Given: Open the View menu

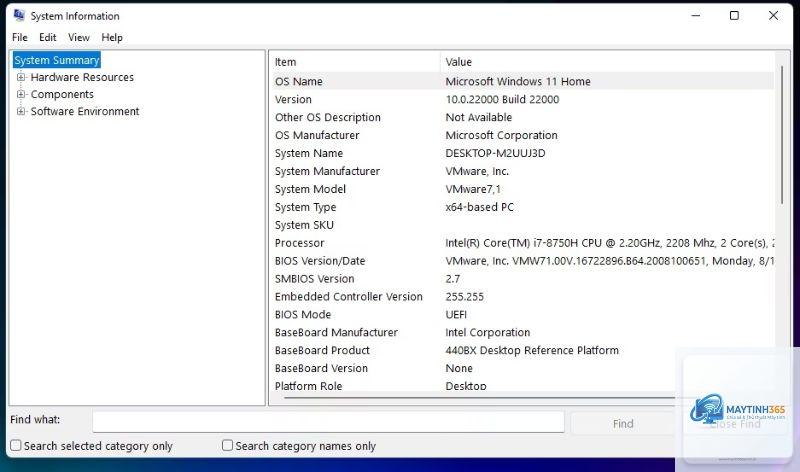Looking at the screenshot, I should 79,37.
